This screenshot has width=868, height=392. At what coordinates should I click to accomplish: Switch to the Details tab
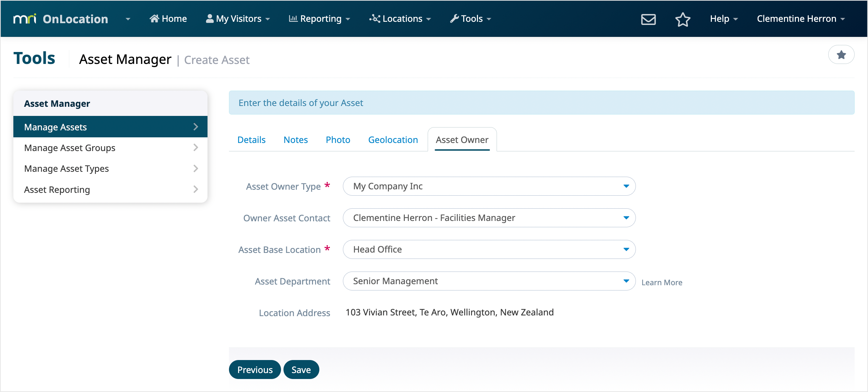tap(251, 140)
